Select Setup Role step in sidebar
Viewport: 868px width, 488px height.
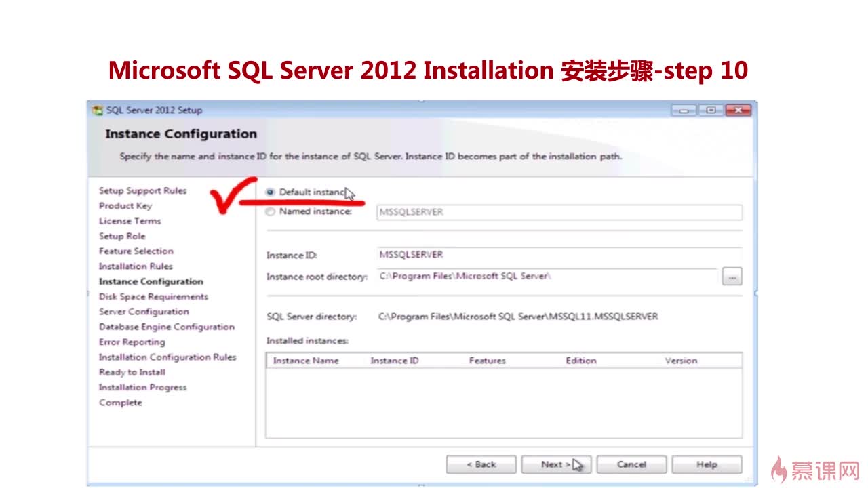pyautogui.click(x=122, y=236)
